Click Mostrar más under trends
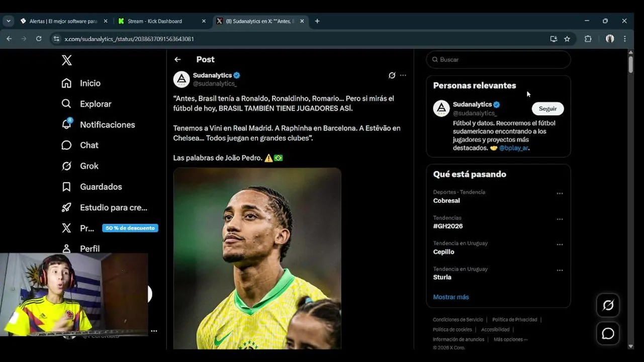The width and height of the screenshot is (644, 362). [451, 297]
